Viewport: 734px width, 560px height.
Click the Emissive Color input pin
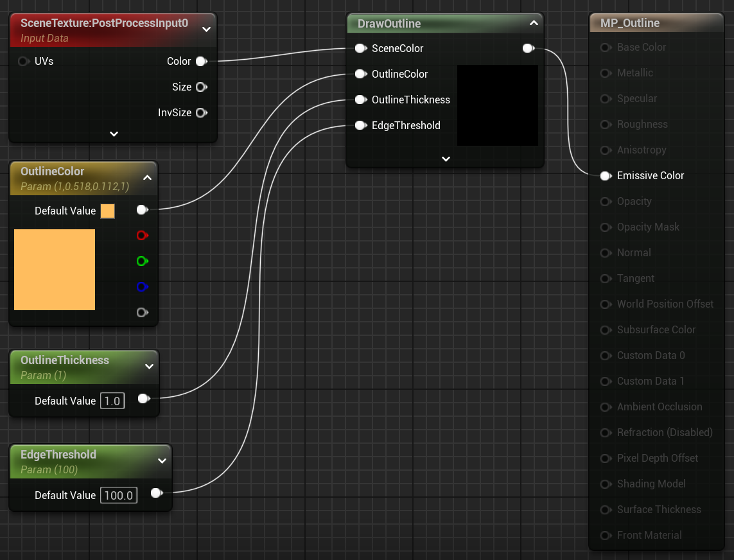coord(605,176)
